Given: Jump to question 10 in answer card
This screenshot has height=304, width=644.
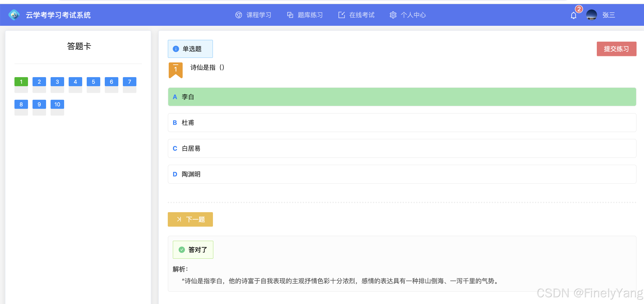Looking at the screenshot, I should click(x=57, y=104).
